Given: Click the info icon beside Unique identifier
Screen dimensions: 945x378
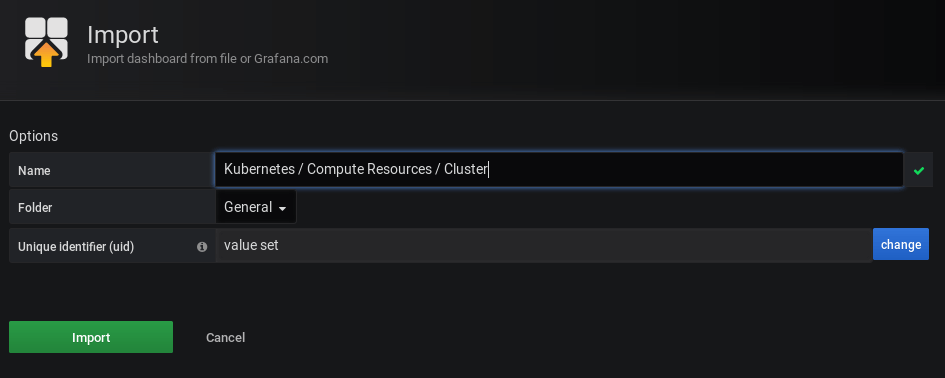Looking at the screenshot, I should 202,247.
